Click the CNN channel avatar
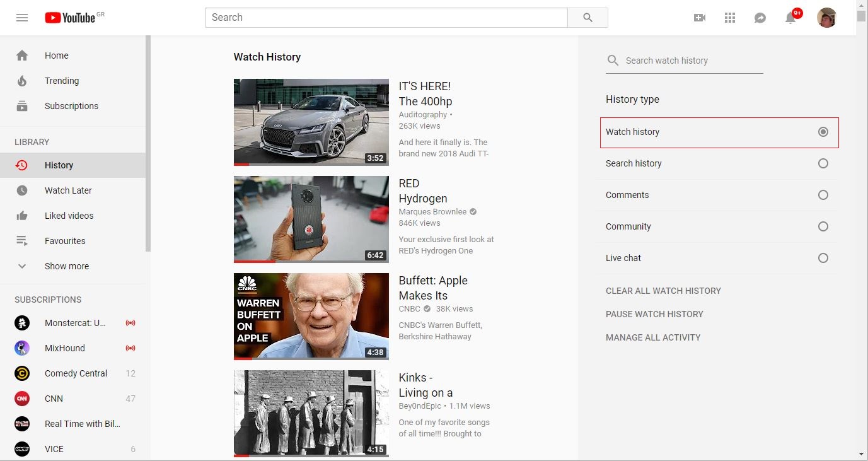The width and height of the screenshot is (868, 461). pyautogui.click(x=22, y=399)
